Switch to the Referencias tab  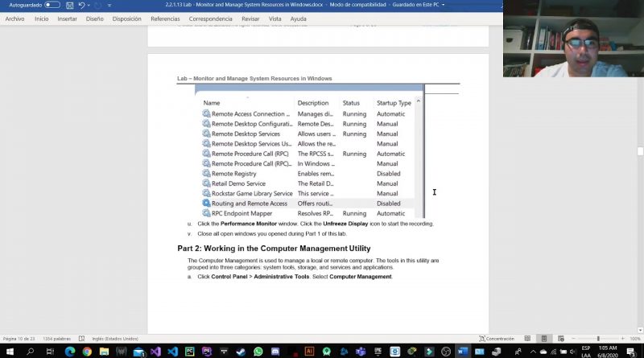pyautogui.click(x=165, y=19)
